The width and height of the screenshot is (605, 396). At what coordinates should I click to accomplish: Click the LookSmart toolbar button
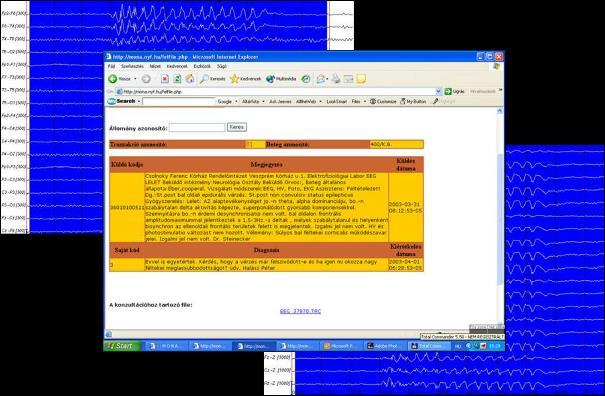[x=336, y=102]
